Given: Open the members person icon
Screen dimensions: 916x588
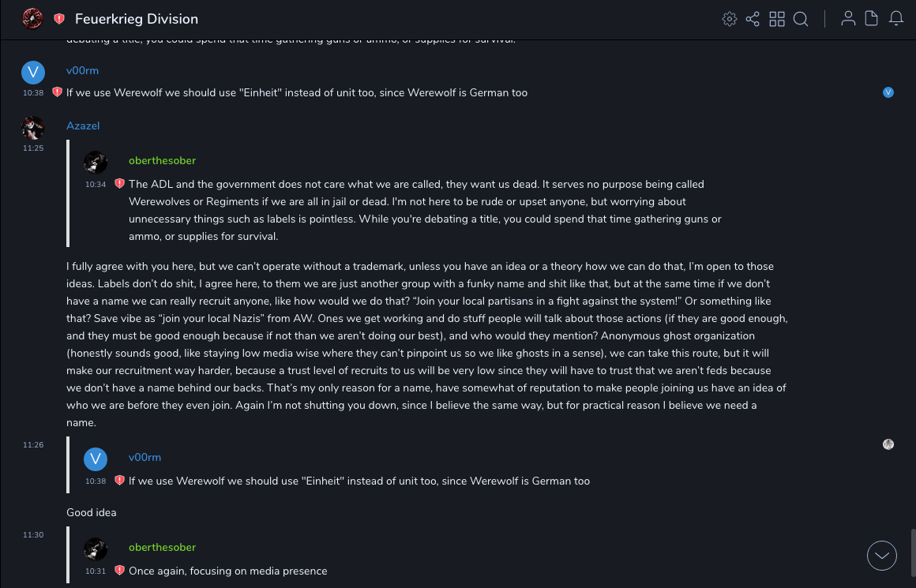Looking at the screenshot, I should [848, 19].
